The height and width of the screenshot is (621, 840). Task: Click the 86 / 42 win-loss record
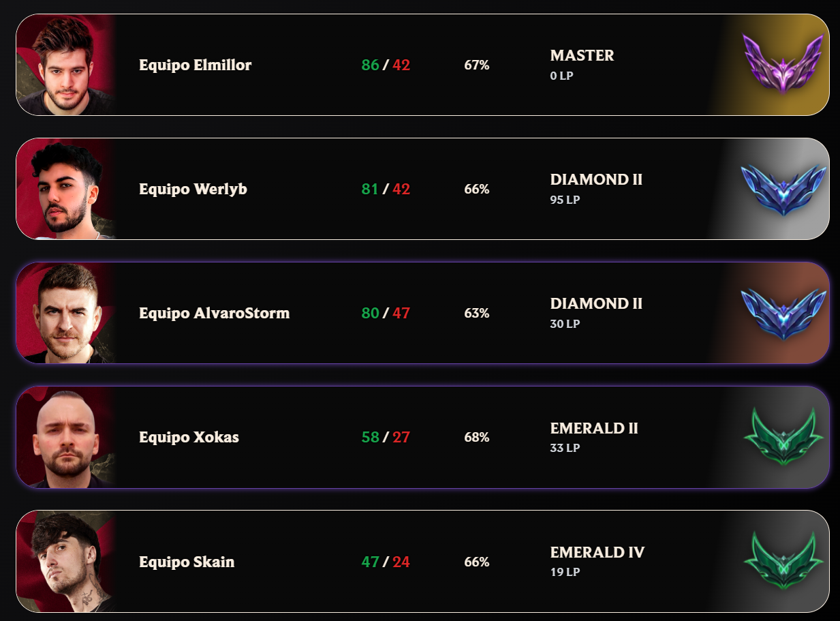coord(386,65)
